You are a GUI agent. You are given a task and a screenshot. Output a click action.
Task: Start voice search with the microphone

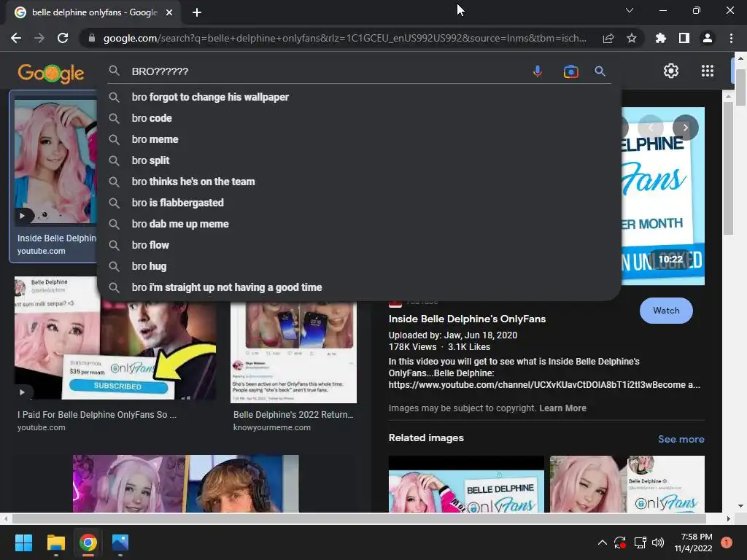(x=538, y=71)
